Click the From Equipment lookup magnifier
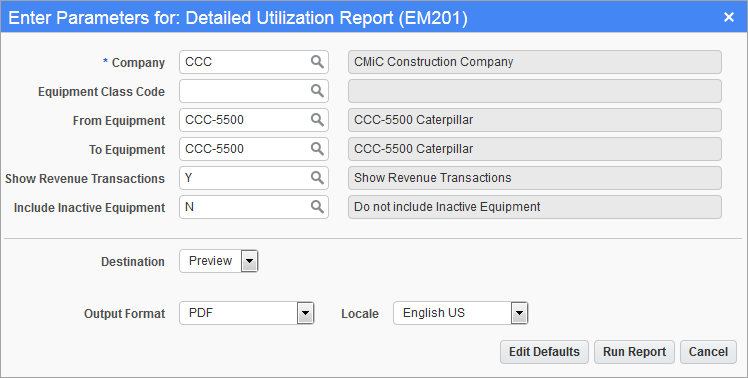The height and width of the screenshot is (378, 748). [317, 120]
